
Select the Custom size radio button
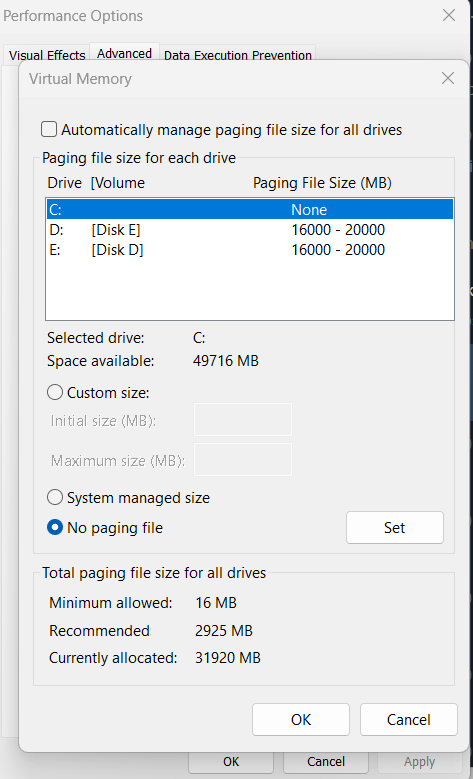55,393
